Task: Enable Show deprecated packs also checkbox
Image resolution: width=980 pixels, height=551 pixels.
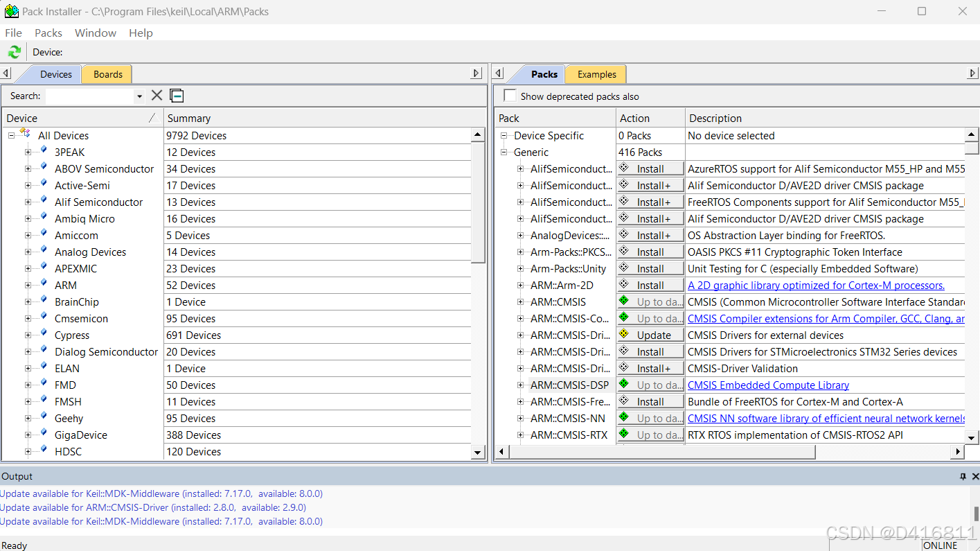Action: pyautogui.click(x=510, y=96)
